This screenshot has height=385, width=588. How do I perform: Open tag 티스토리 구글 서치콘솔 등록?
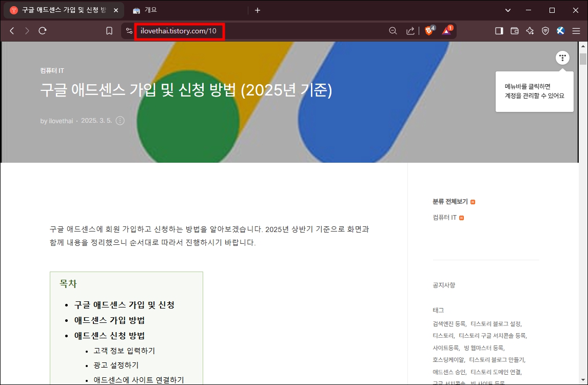click(x=492, y=336)
